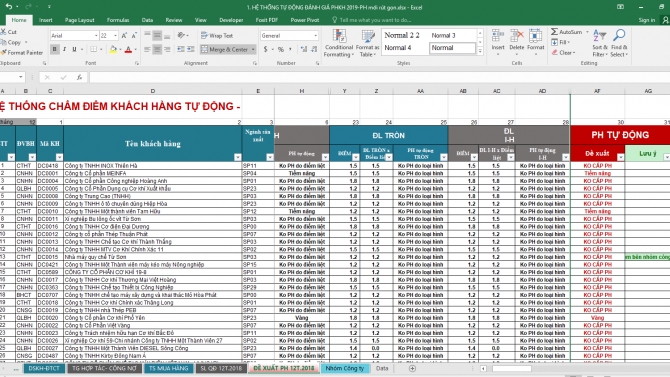This screenshot has height=377, width=670.
Task: Click the Undo icon
Action: point(9,7)
